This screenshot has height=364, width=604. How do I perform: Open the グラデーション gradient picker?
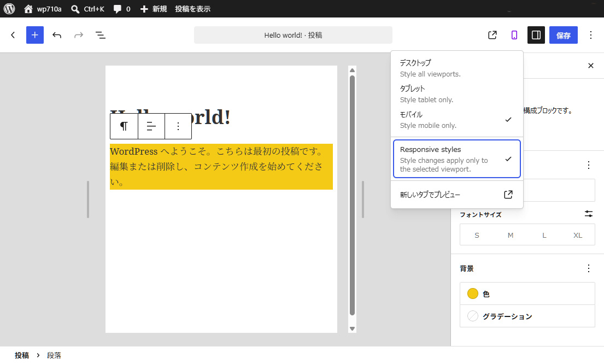(527, 316)
